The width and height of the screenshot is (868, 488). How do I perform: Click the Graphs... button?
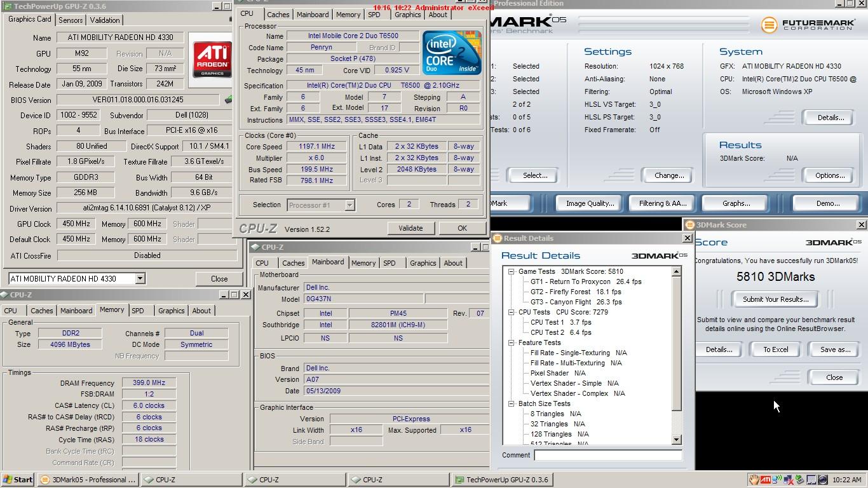(x=736, y=203)
